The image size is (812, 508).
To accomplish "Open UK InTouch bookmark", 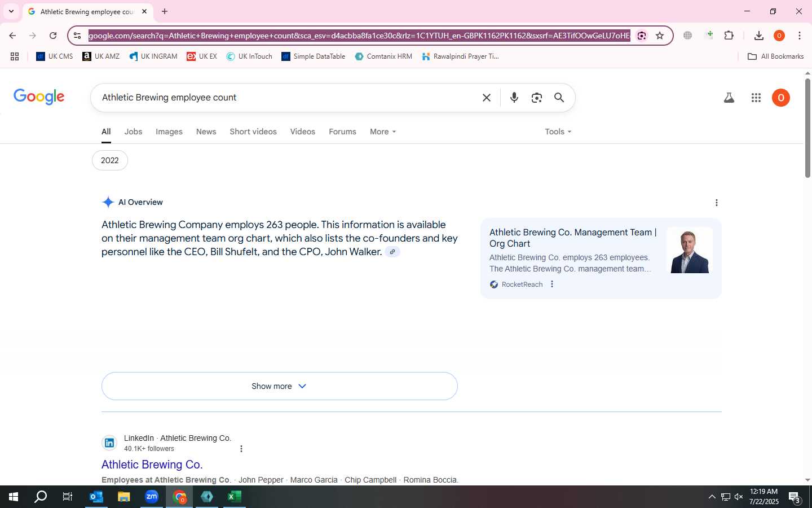I will [x=249, y=56].
